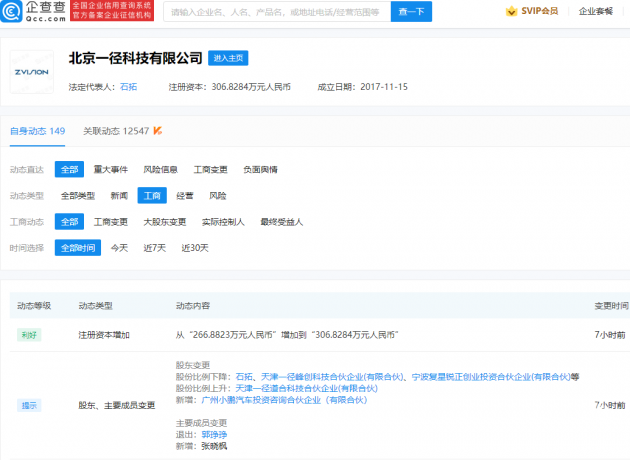Switch to the 关联动态 tab

(x=115, y=131)
